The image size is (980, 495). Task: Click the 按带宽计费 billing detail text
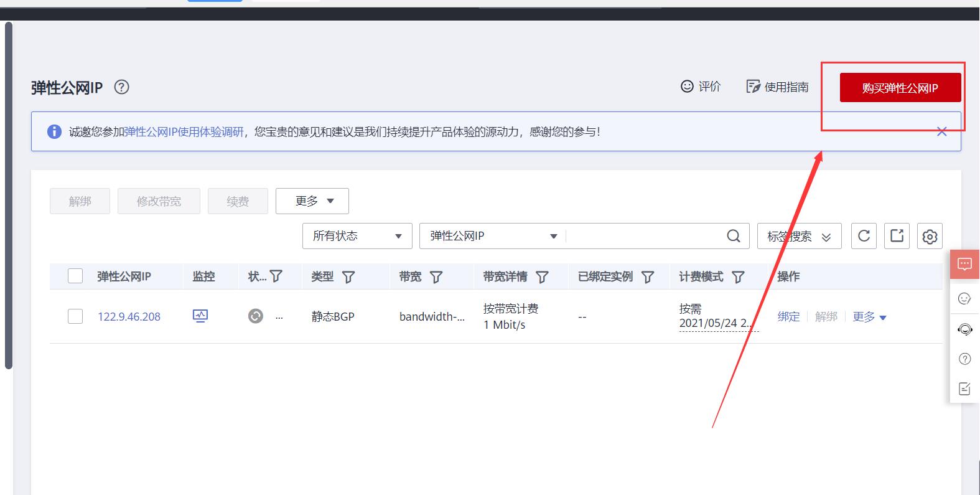click(511, 308)
